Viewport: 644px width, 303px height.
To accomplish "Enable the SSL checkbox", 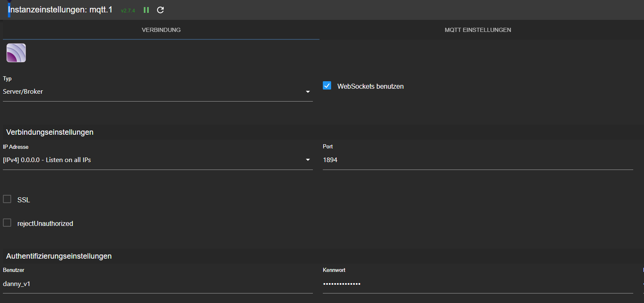I will tap(7, 199).
